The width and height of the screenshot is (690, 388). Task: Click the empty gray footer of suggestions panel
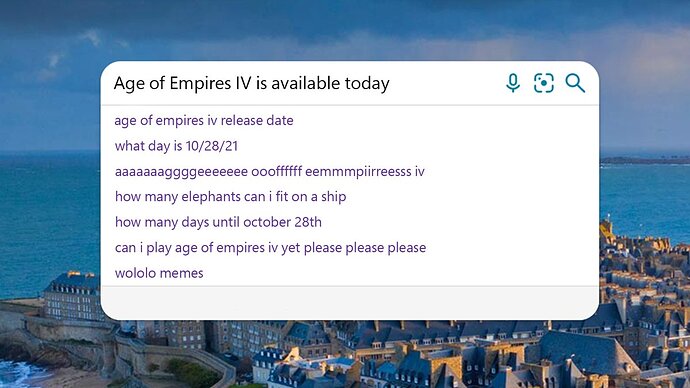[x=350, y=303]
